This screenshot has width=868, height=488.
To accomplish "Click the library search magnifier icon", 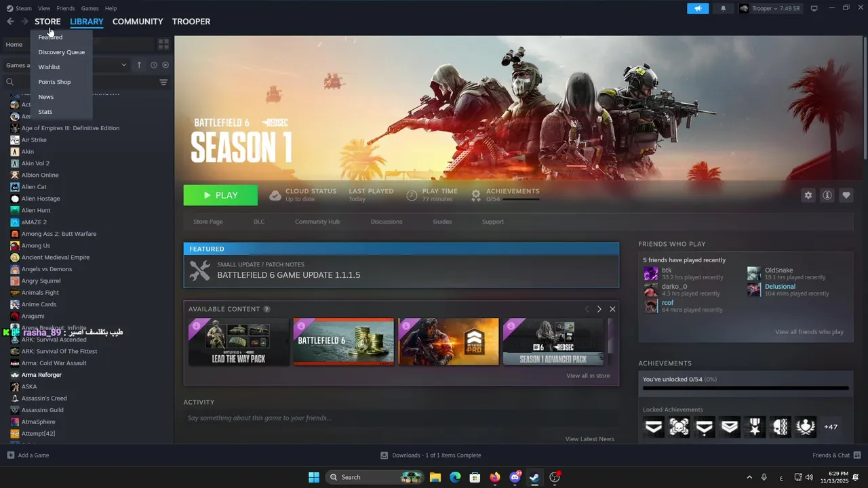I will tap(10, 82).
